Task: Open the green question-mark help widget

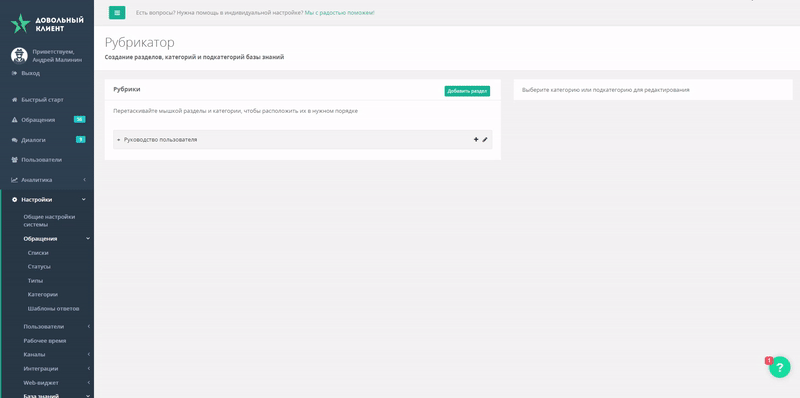Action: (780, 367)
